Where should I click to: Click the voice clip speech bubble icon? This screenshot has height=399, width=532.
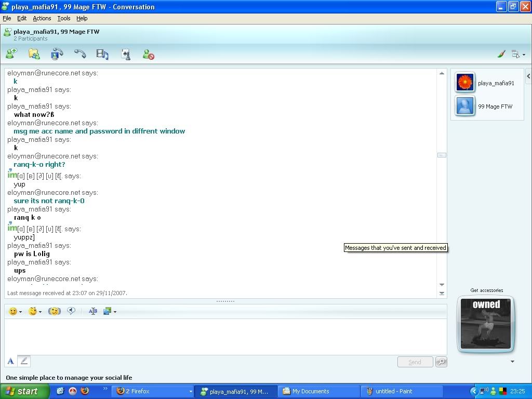coord(71,311)
